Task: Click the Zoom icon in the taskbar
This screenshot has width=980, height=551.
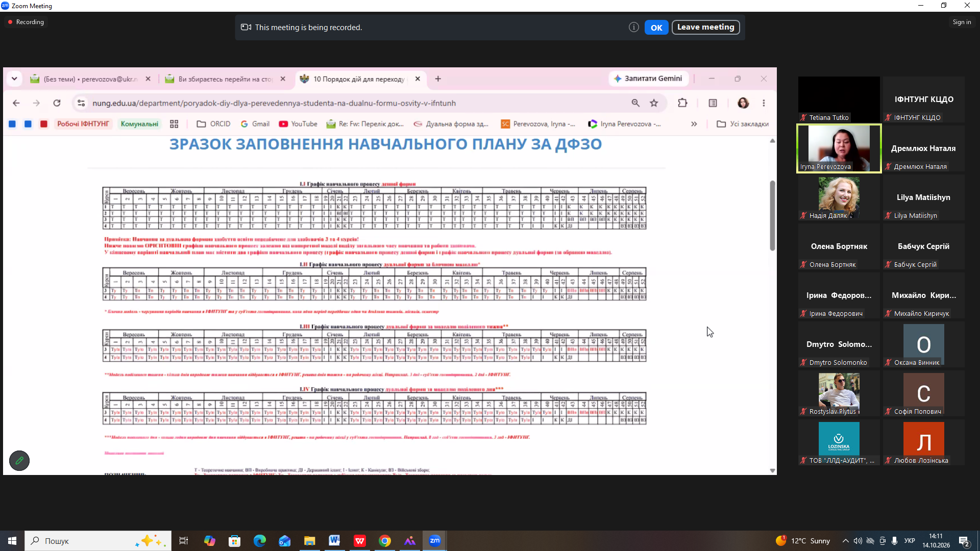Action: [x=435, y=541]
